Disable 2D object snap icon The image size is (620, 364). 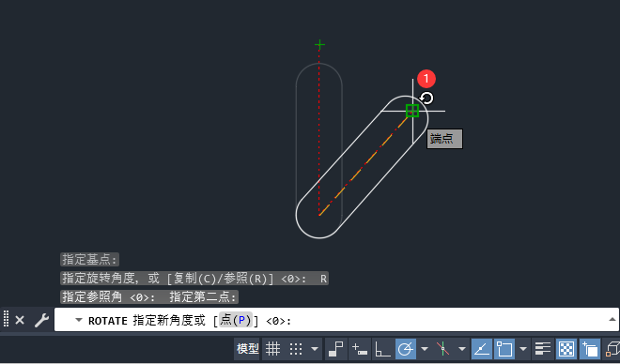504,349
